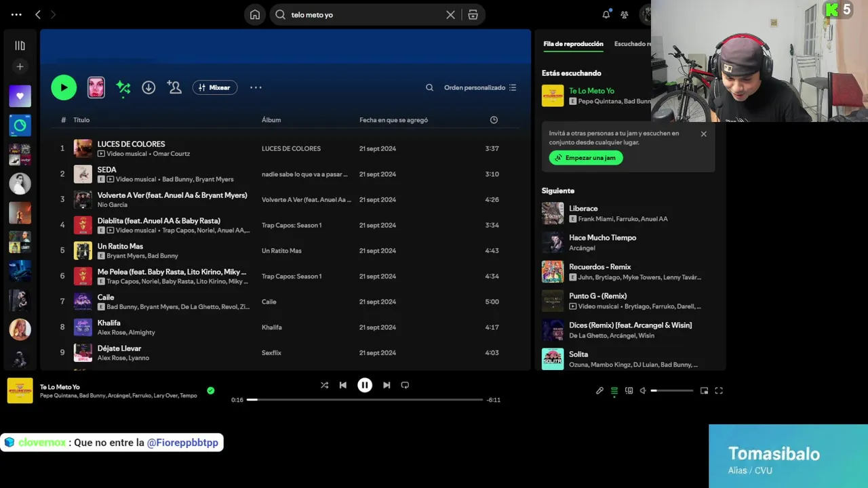
Task: Open album link Sexflix
Action: pos(271,353)
